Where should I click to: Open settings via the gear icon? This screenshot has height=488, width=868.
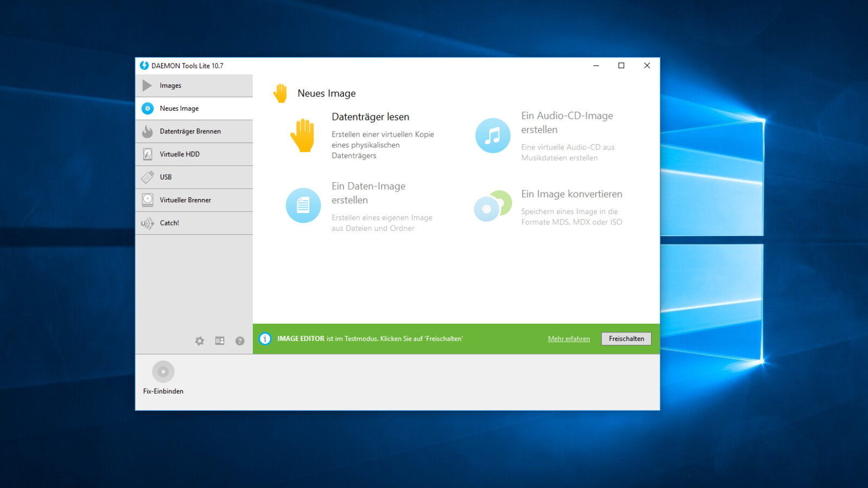click(200, 341)
